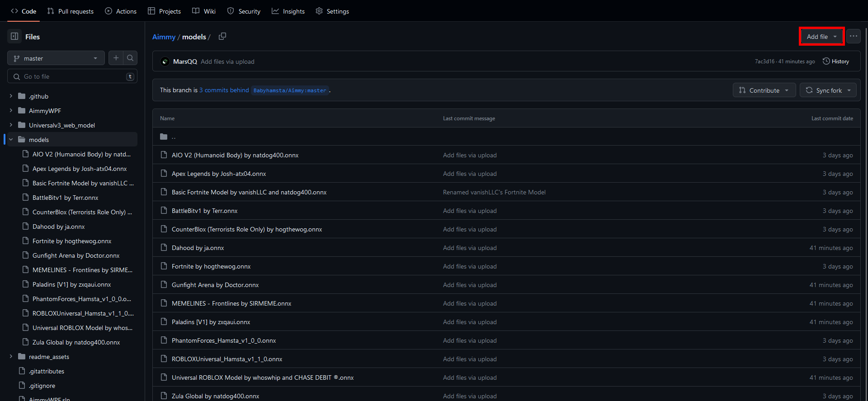Click the parent directory folder icon

click(x=164, y=137)
